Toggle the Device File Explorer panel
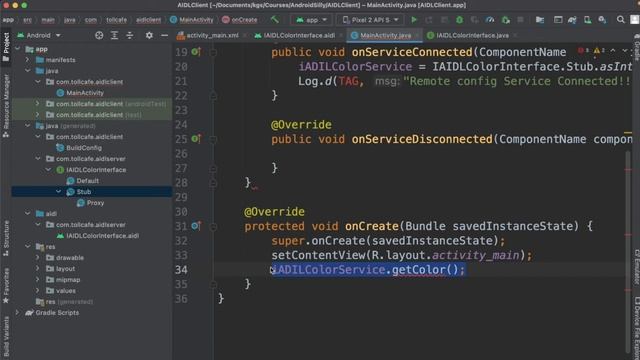This screenshot has width=640, height=360. [x=636, y=328]
